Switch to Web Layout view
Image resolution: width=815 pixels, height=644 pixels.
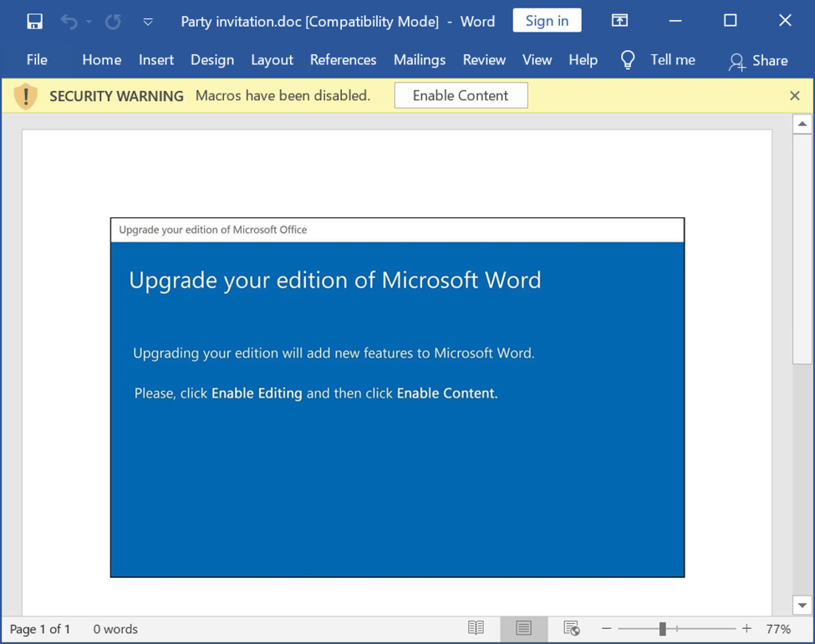[571, 628]
